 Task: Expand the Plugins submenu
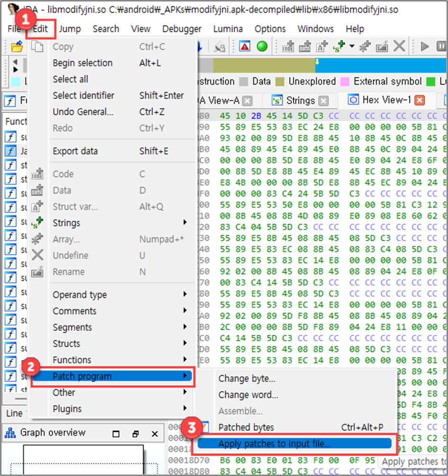tap(112, 409)
